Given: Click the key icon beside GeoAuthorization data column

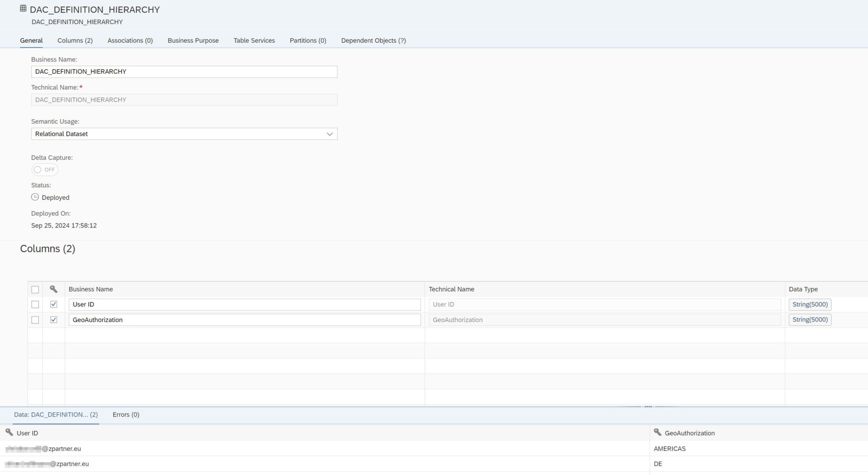Looking at the screenshot, I should point(658,433).
